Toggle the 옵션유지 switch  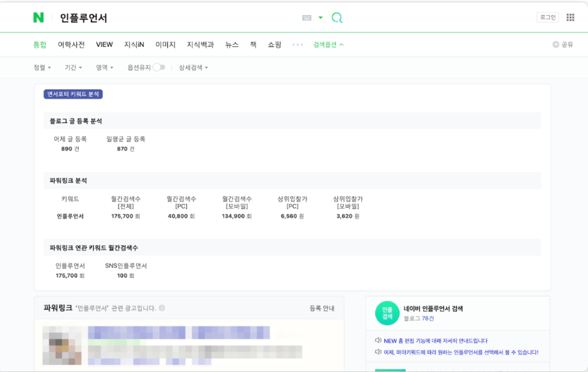159,67
